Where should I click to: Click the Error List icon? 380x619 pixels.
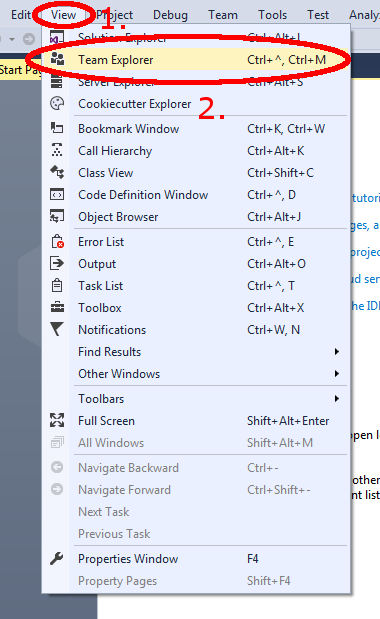[x=58, y=242]
